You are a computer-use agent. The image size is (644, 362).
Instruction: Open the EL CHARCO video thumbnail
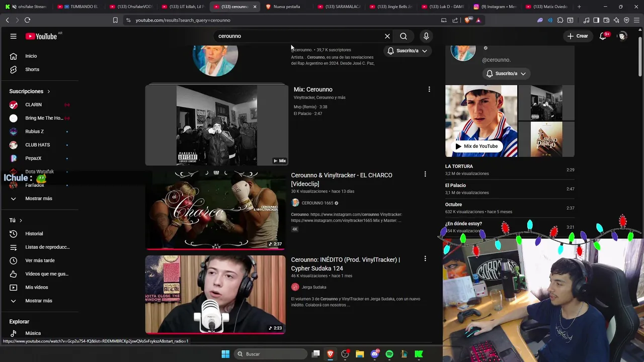pyautogui.click(x=215, y=210)
